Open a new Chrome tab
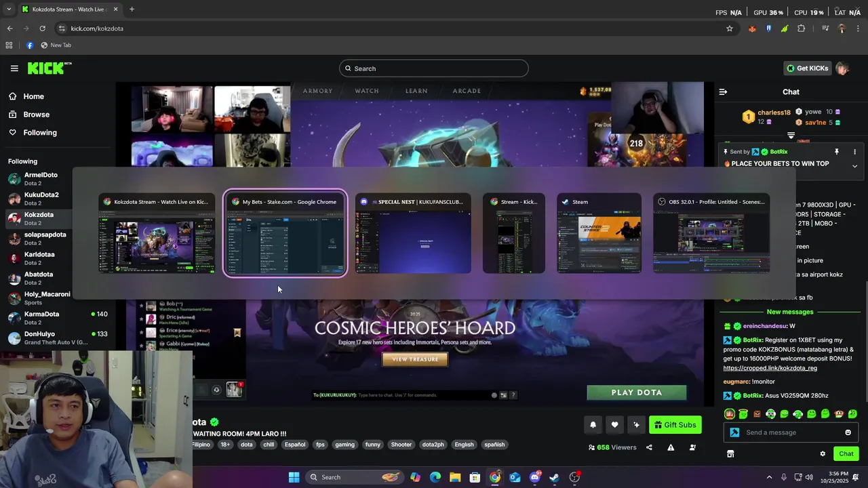 (132, 9)
